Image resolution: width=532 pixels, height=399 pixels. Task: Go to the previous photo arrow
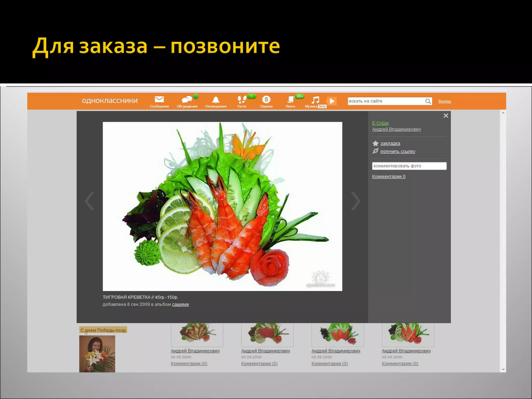pyautogui.click(x=90, y=201)
